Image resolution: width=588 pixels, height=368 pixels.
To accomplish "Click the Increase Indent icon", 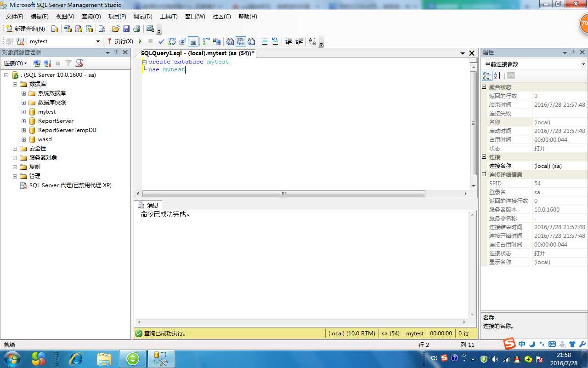I will click(299, 41).
